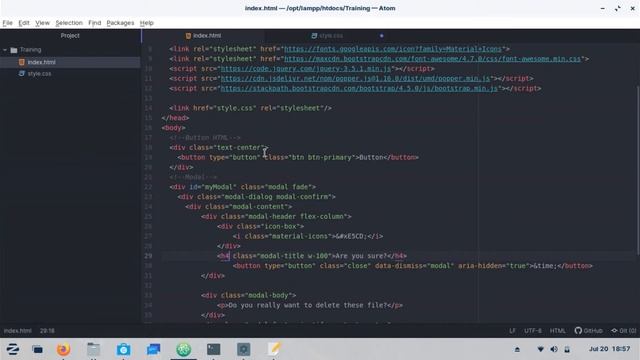
Task: Click the Training folder icon
Action: [14, 50]
